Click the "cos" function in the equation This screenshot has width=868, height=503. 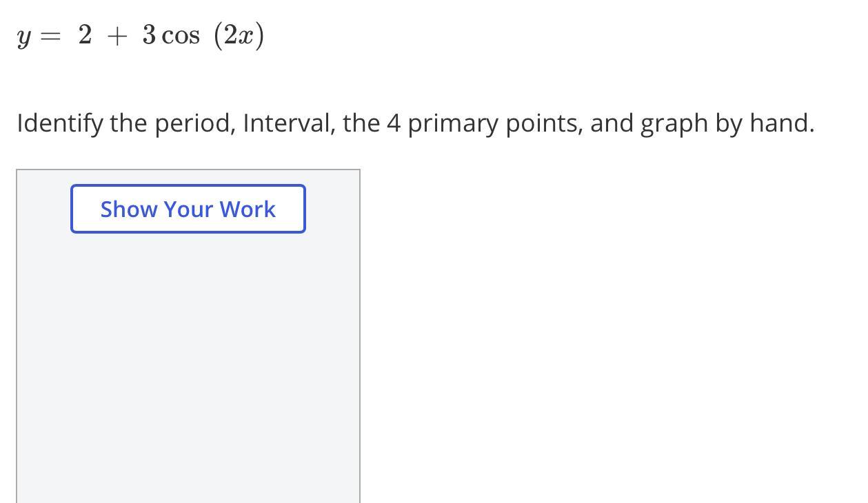click(181, 37)
